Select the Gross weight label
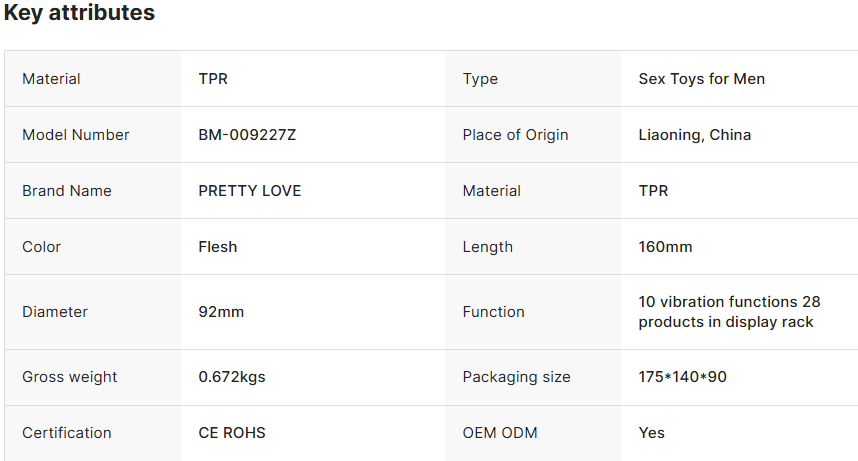Screen dimensions: 858x461 pos(70,377)
